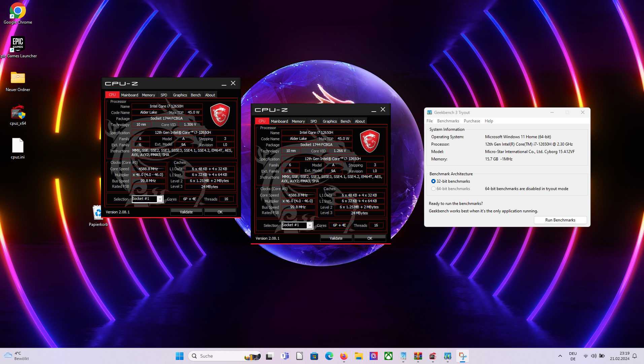Click OK button in right CPU-Z

(x=370, y=238)
